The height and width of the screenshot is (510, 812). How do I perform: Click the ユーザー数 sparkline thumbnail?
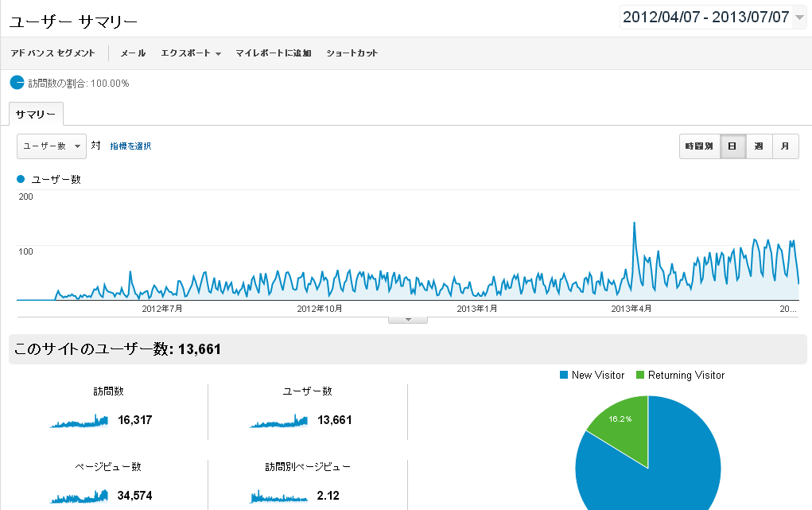pyautogui.click(x=278, y=420)
